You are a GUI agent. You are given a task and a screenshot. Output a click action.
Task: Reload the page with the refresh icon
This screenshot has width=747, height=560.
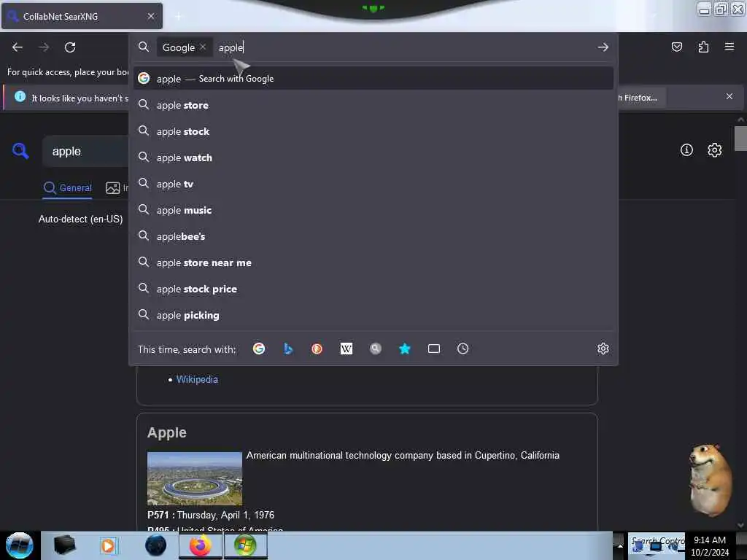coord(70,47)
